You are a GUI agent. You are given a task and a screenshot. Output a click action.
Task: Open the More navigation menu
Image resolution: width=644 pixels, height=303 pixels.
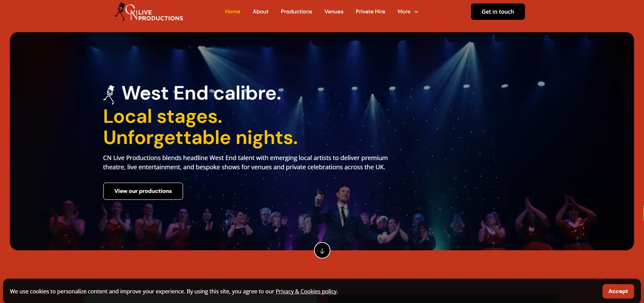[408, 12]
